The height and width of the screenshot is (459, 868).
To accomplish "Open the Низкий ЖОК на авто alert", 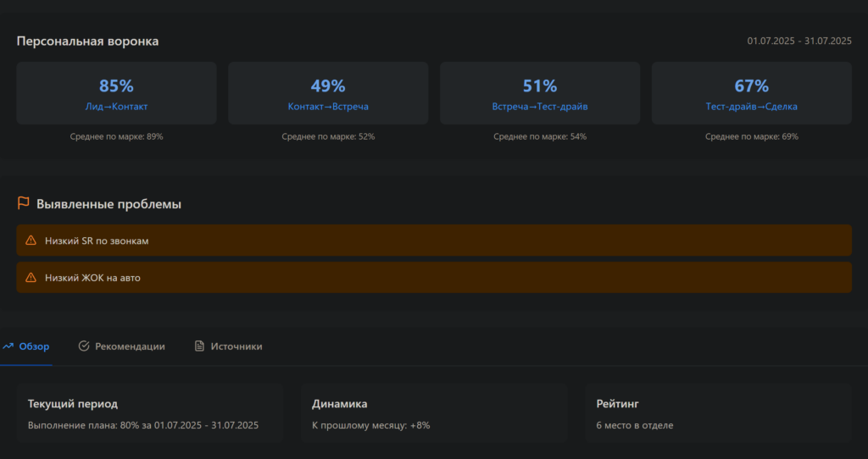I will (434, 277).
